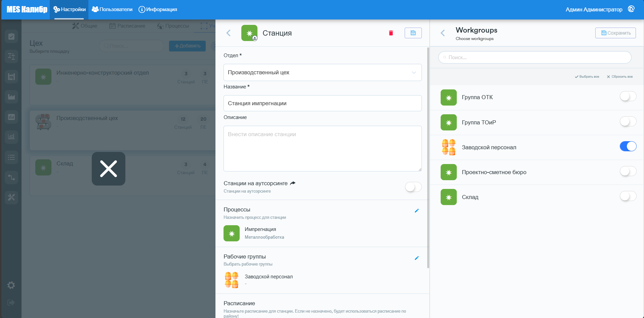Open the Отдел dropdown
Viewport: 644px width, 318px height.
click(x=322, y=72)
